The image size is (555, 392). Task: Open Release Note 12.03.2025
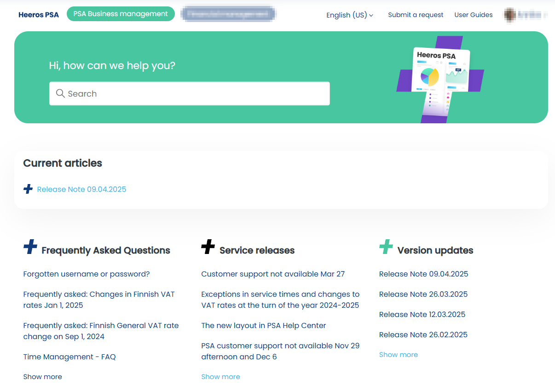click(422, 314)
